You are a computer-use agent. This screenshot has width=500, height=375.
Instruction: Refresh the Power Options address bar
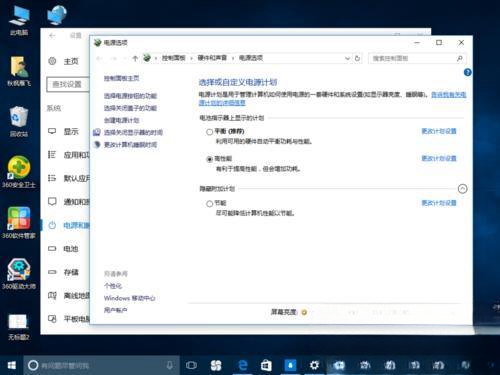point(357,58)
